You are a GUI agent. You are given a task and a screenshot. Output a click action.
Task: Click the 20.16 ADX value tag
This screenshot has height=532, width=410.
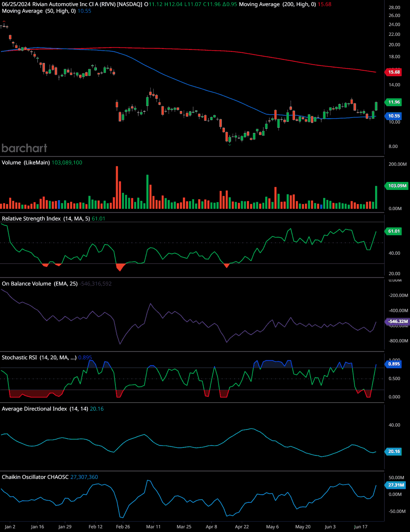[x=394, y=452]
